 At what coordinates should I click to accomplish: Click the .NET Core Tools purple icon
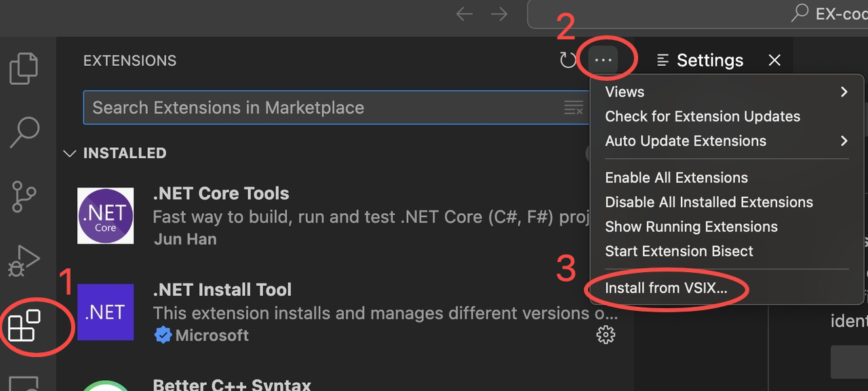point(105,216)
